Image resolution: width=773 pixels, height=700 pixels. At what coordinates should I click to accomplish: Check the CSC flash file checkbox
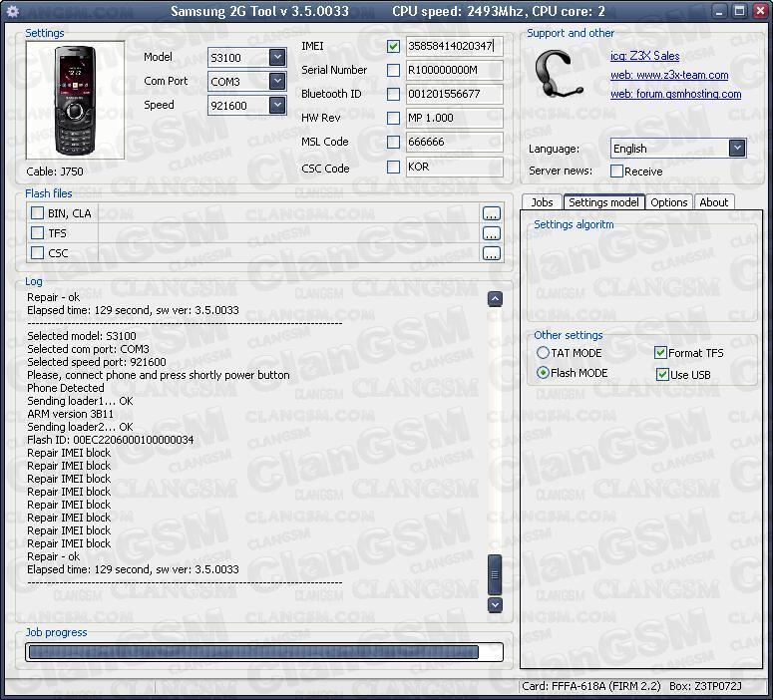(x=37, y=253)
